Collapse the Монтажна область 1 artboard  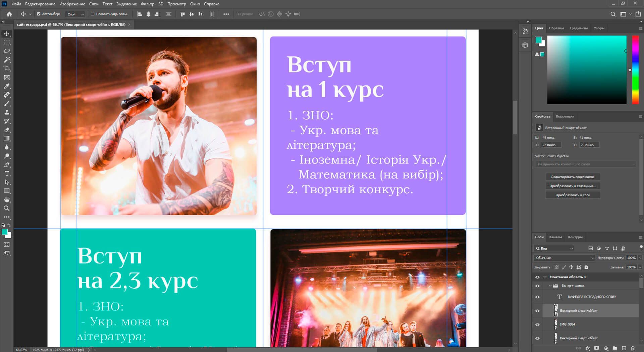pos(545,277)
